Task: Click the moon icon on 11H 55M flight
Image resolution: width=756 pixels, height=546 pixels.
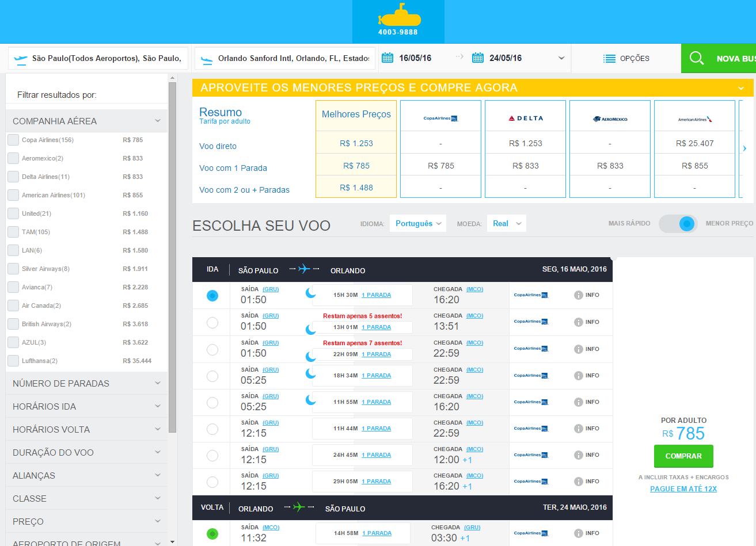Action: (x=311, y=399)
